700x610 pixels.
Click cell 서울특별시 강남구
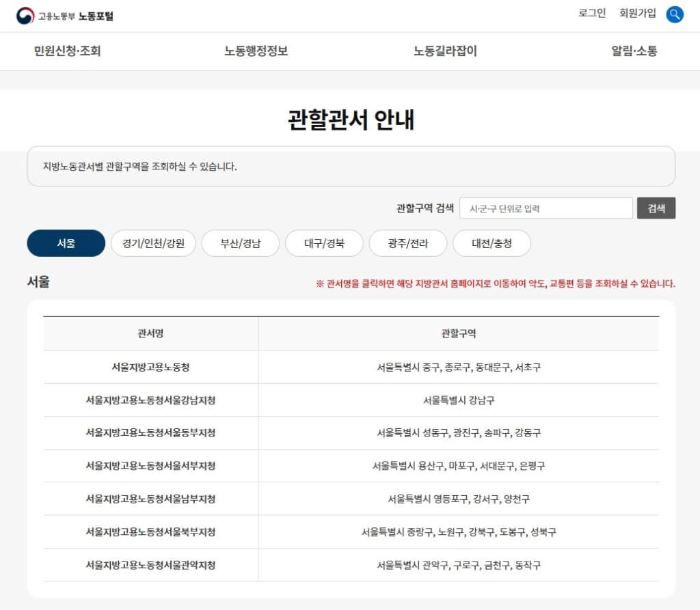(459, 400)
